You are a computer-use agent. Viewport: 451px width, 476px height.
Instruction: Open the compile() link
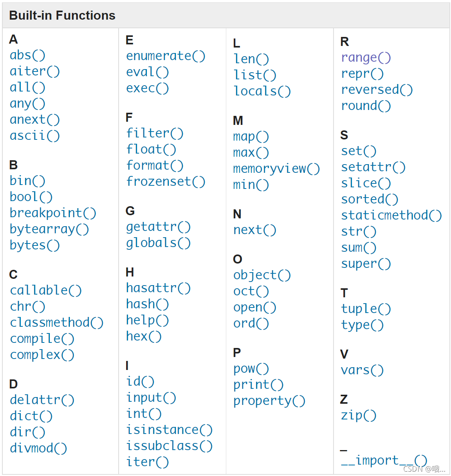tap(42, 339)
